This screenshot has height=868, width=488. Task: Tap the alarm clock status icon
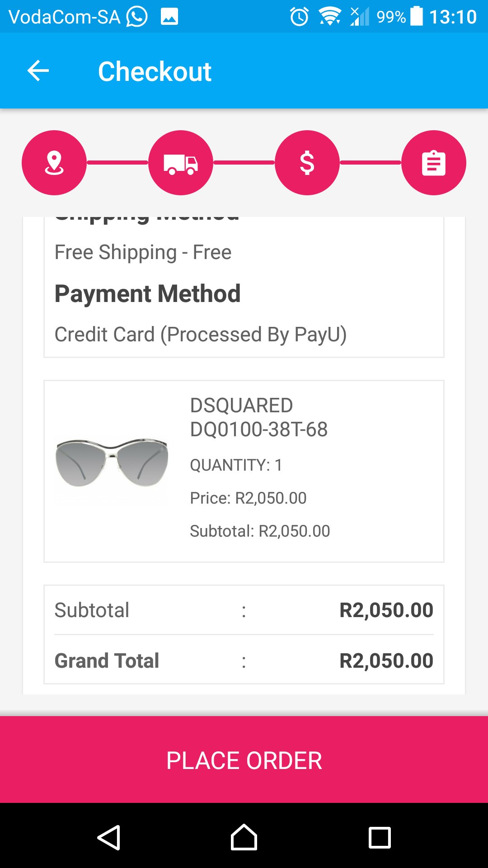(x=299, y=17)
